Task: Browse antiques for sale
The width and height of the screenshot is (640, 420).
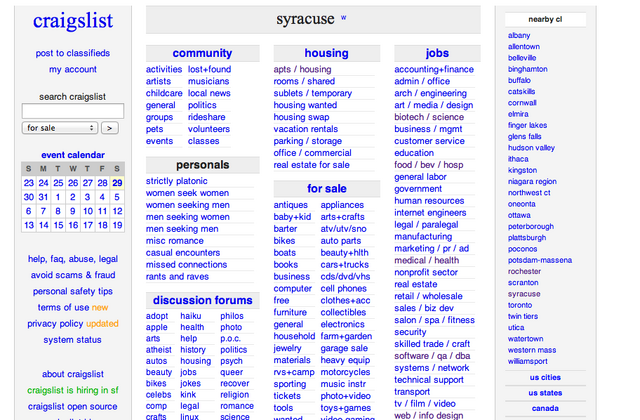Action: tap(291, 205)
